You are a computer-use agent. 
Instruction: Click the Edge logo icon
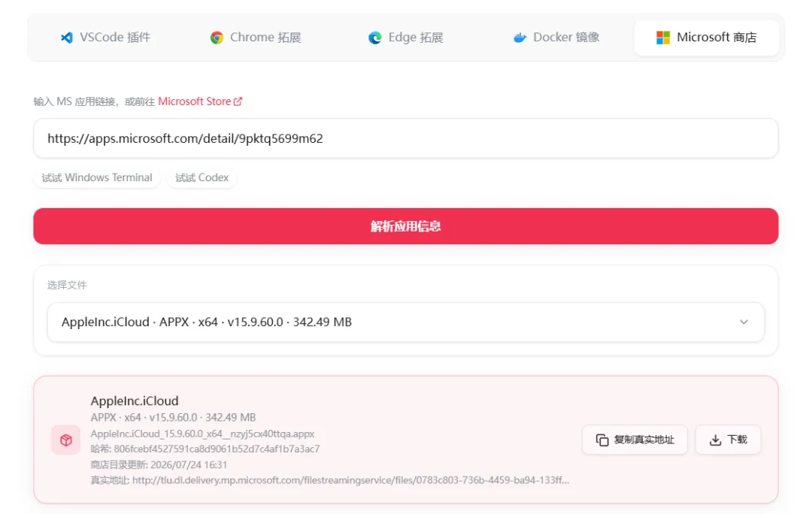375,38
